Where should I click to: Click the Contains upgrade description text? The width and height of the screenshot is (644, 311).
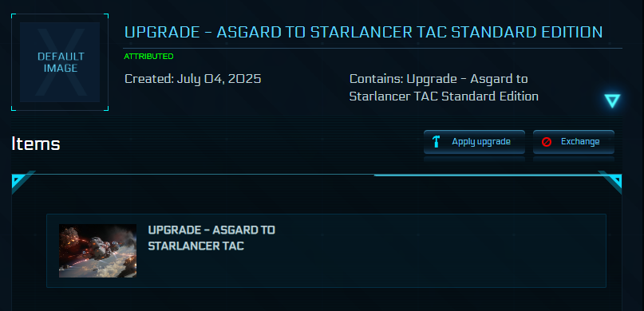click(x=444, y=88)
